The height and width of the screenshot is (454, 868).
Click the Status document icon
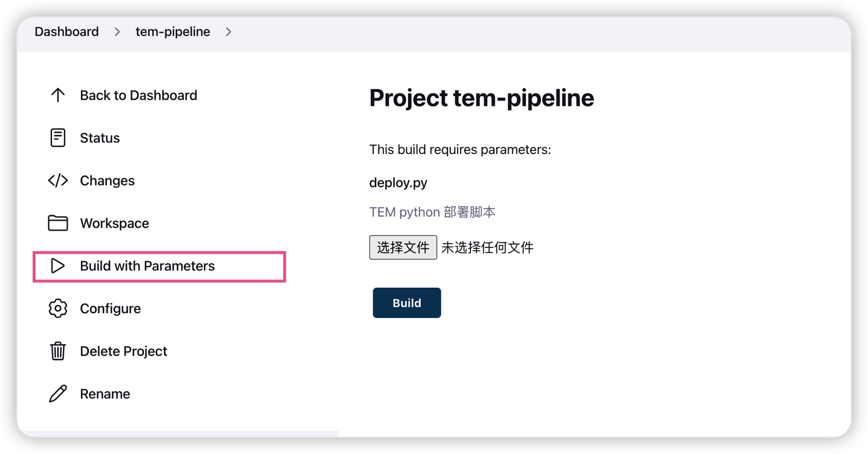coord(58,138)
